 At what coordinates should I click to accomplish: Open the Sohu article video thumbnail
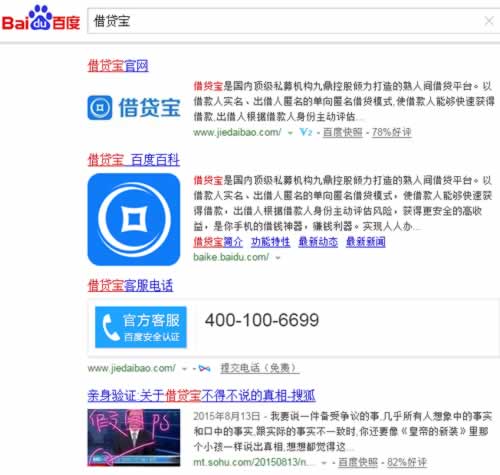coord(134,437)
